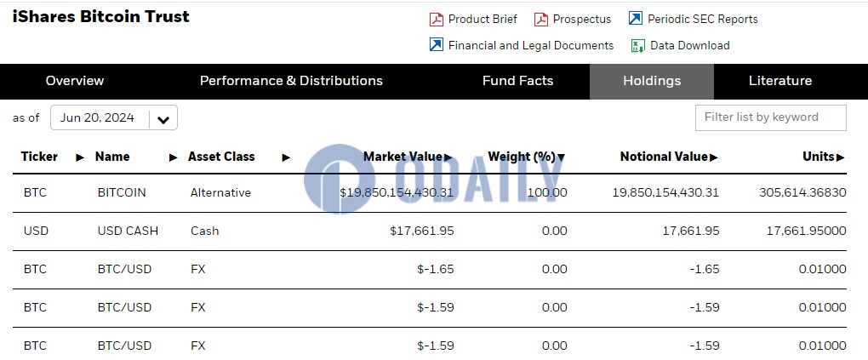The width and height of the screenshot is (868, 360).
Task: Sort holdings by Market Value arrow
Action: coord(448,157)
